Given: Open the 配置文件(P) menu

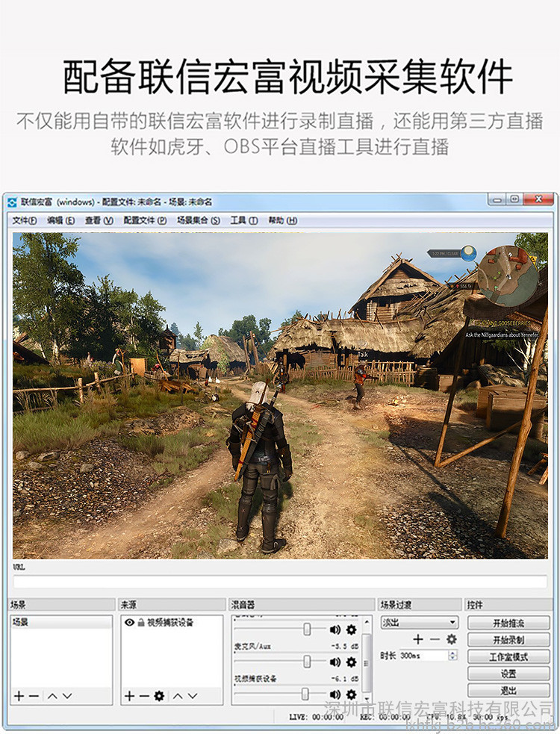Looking at the screenshot, I should (145, 220).
